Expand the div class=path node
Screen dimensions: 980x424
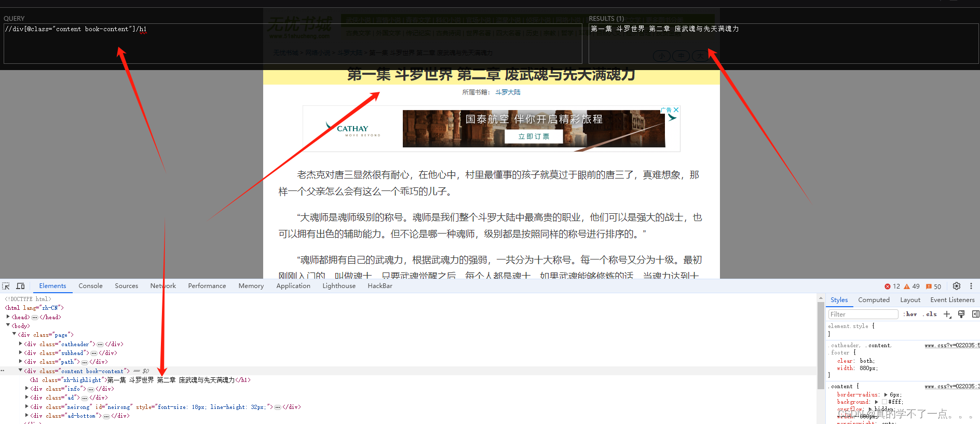[x=20, y=362]
